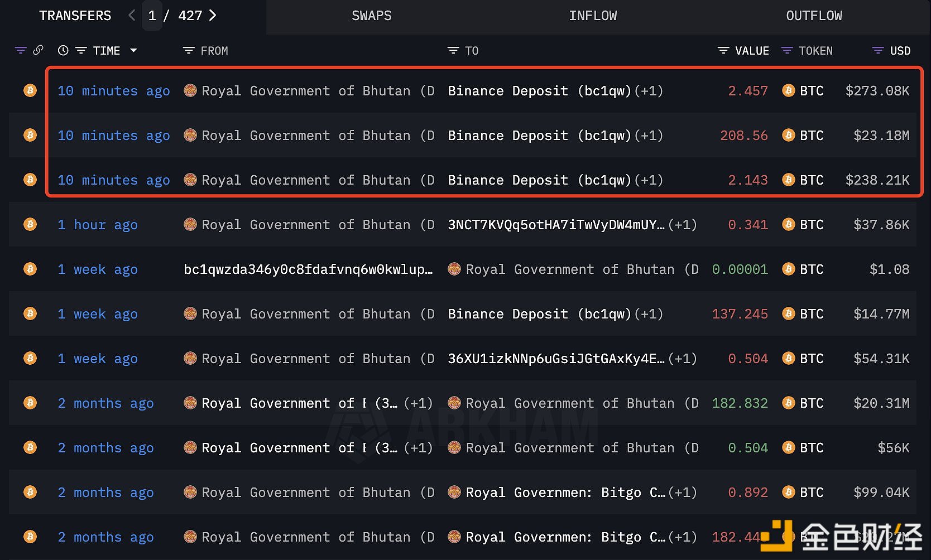Expand the TIME sort dropdown arrow
The image size is (931, 560).
tap(133, 51)
